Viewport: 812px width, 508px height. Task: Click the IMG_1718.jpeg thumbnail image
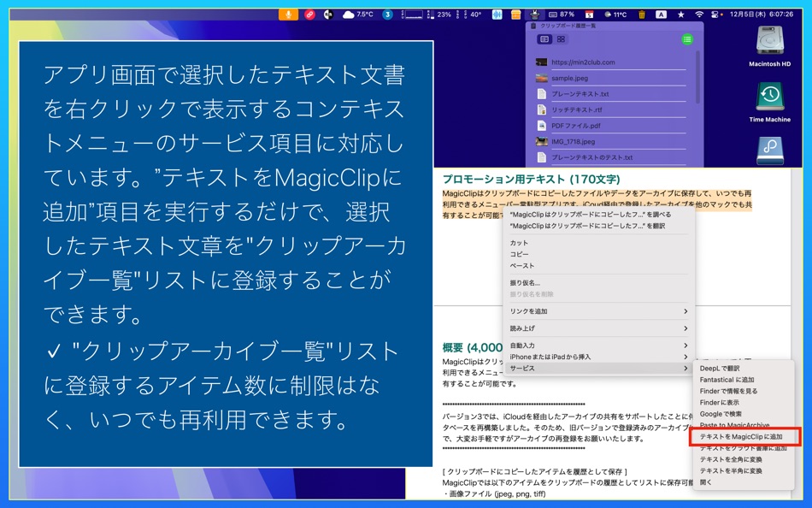click(541, 141)
